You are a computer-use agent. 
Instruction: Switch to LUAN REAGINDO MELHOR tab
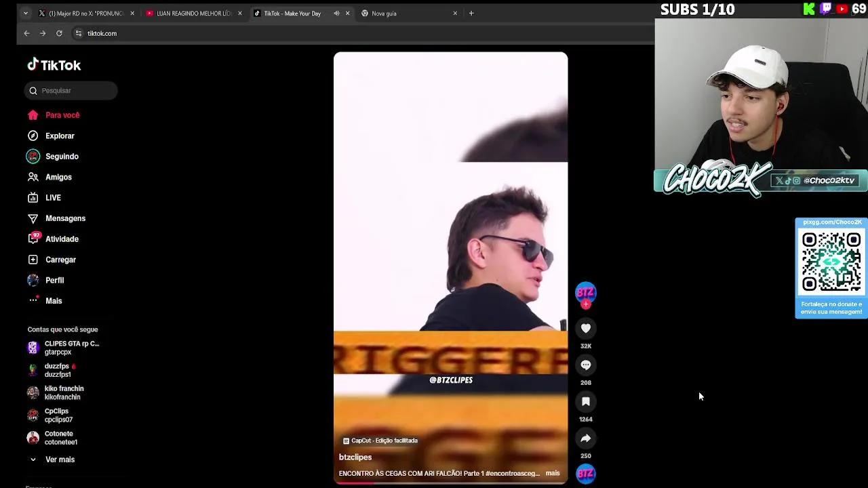tap(194, 14)
